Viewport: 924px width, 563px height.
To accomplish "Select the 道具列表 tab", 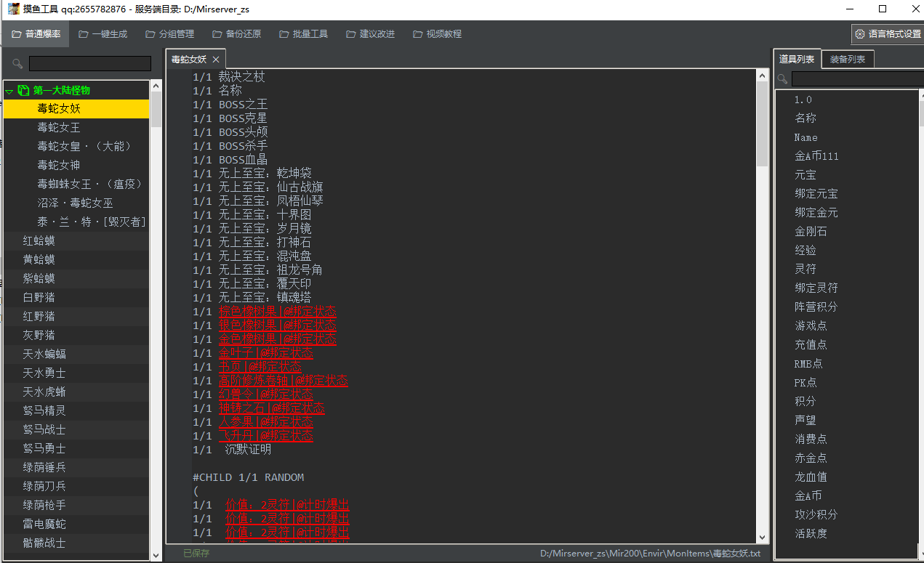I will click(x=796, y=60).
